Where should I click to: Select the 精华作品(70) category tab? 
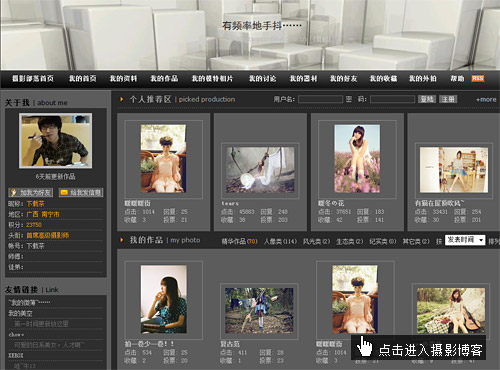tap(239, 241)
